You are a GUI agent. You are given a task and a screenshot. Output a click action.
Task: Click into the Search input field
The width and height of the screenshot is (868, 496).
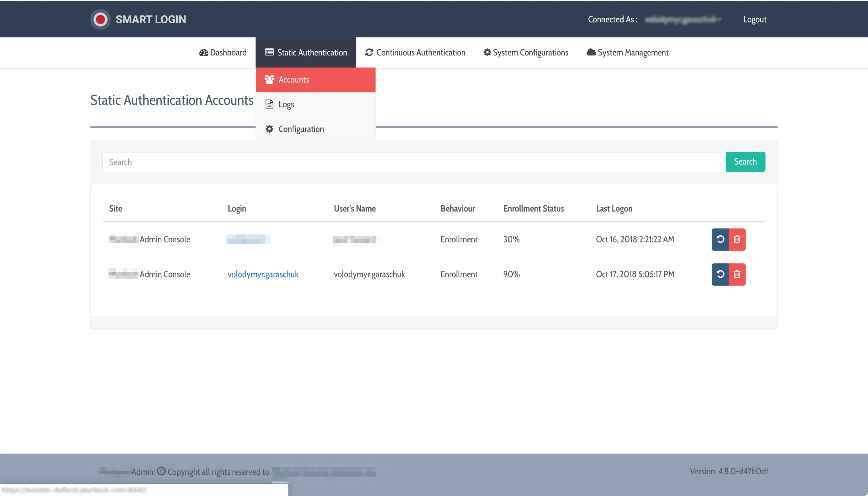click(x=414, y=162)
